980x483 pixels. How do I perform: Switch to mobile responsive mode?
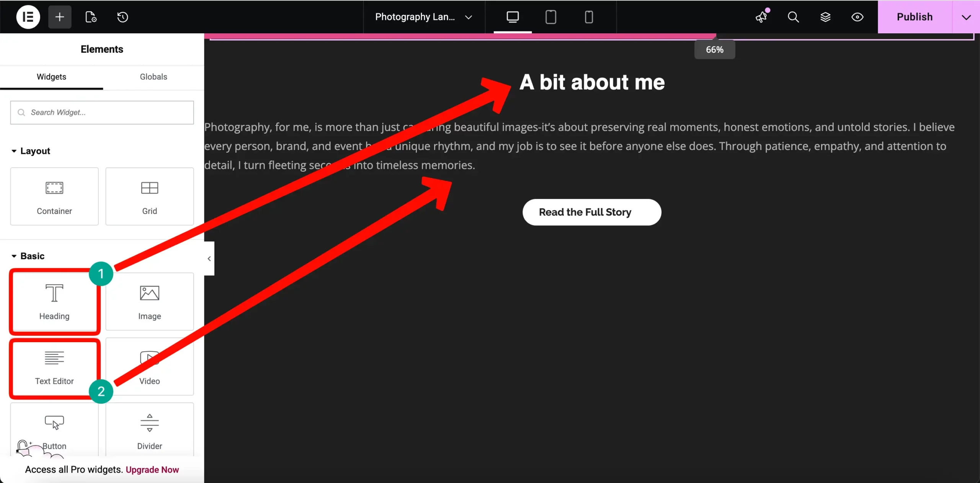589,17
